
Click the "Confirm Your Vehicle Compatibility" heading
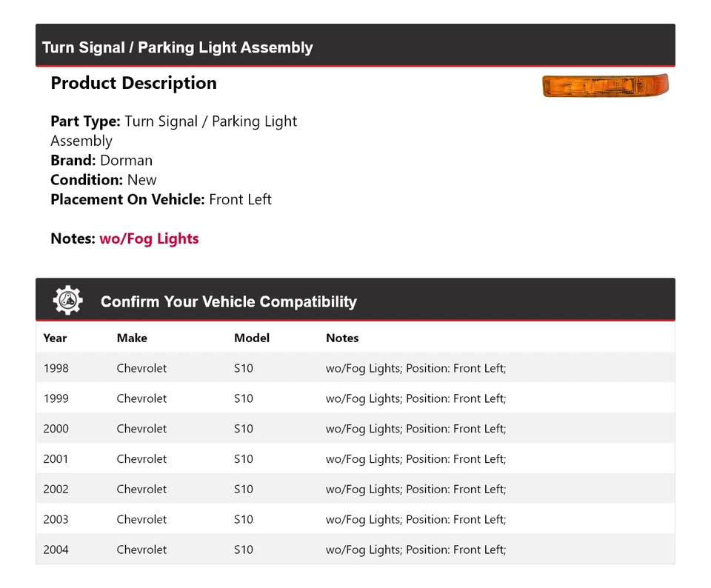coord(228,301)
